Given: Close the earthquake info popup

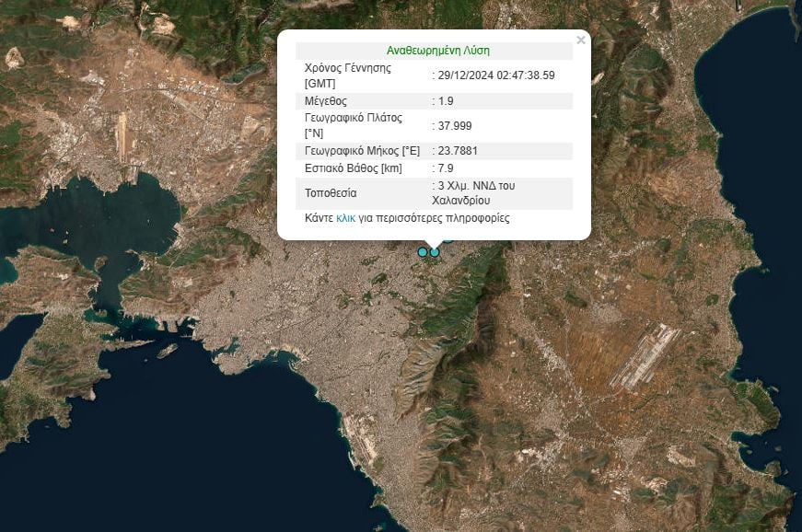Looking at the screenshot, I should [580, 40].
